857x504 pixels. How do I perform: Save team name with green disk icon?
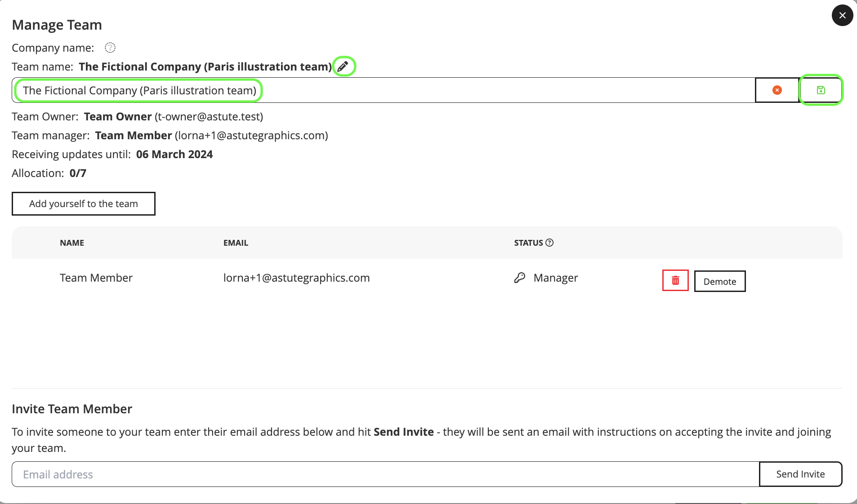[x=821, y=90]
